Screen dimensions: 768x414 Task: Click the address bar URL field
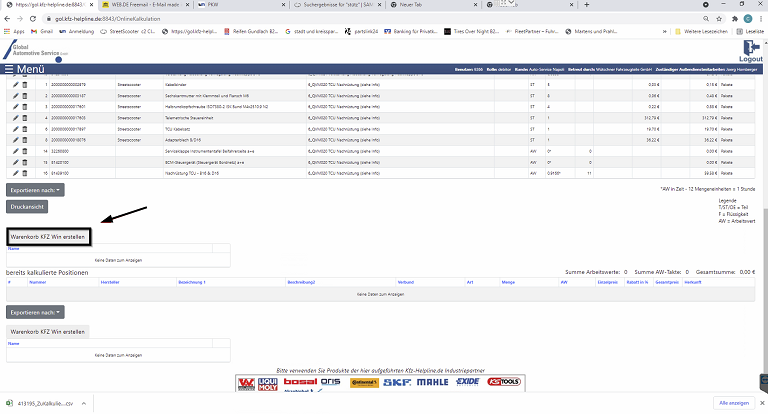click(x=372, y=19)
